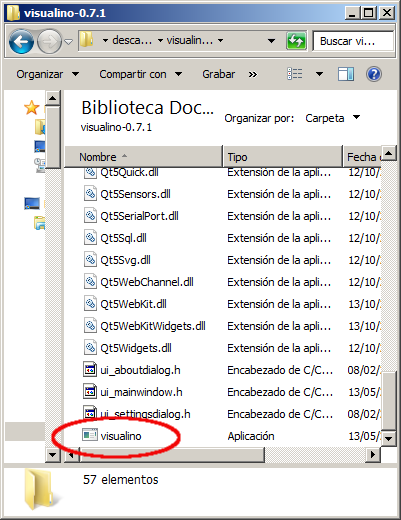Minimize the visualino-0.7.1 window

click(x=352, y=13)
